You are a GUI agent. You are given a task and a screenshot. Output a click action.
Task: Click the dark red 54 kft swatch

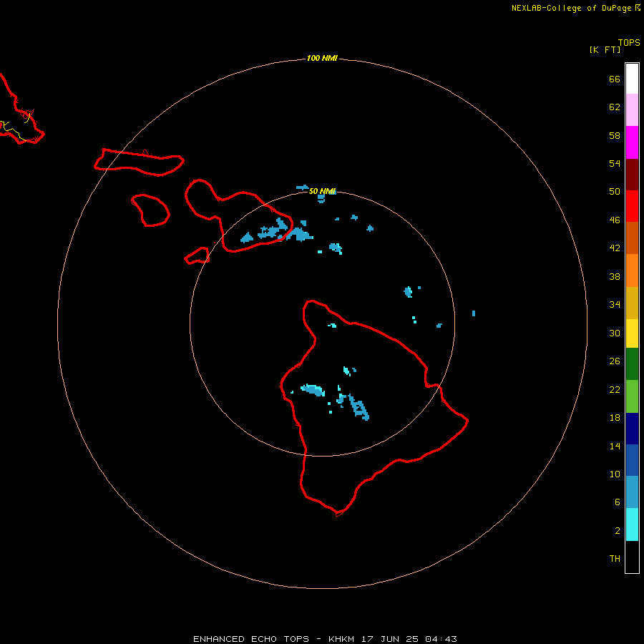click(x=632, y=175)
